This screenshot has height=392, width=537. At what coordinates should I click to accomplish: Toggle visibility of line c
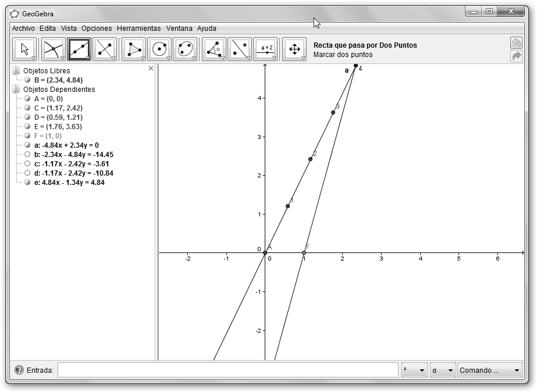click(27, 164)
